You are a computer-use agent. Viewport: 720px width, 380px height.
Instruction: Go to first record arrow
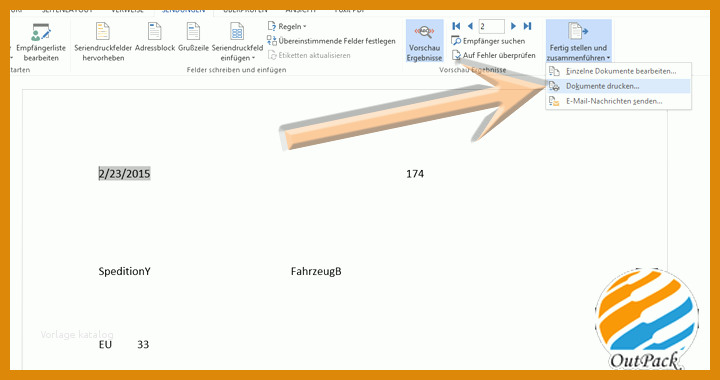pos(456,26)
